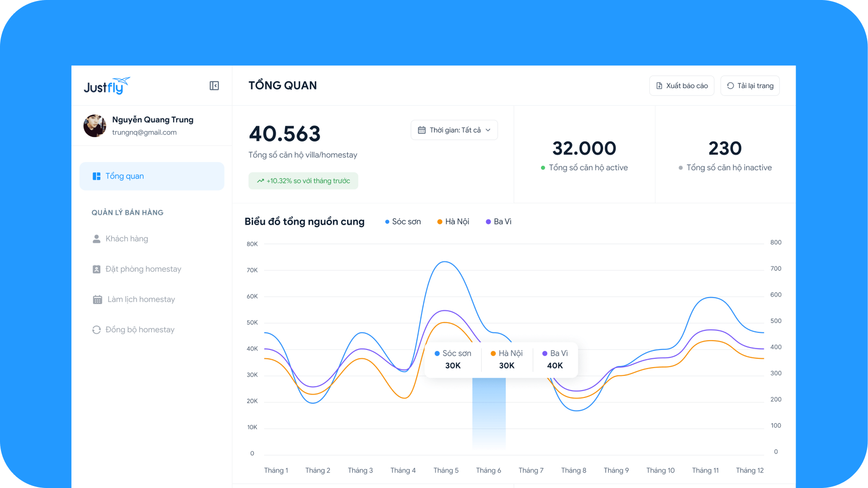Click the TỔNG QUAN page heading
This screenshot has height=488, width=868.
pos(282,86)
